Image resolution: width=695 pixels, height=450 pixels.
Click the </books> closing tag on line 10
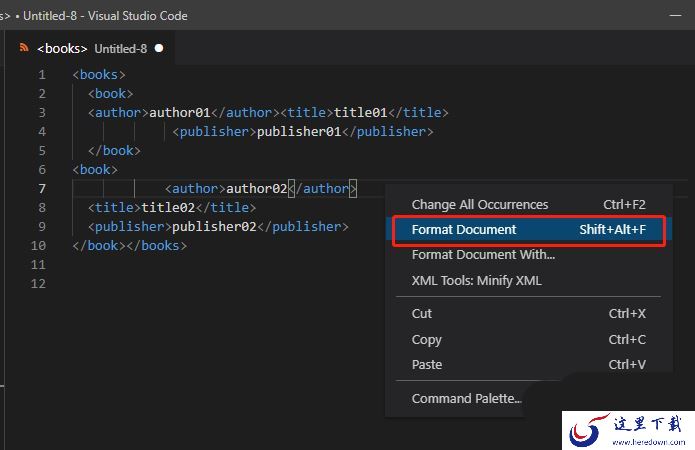coord(156,246)
